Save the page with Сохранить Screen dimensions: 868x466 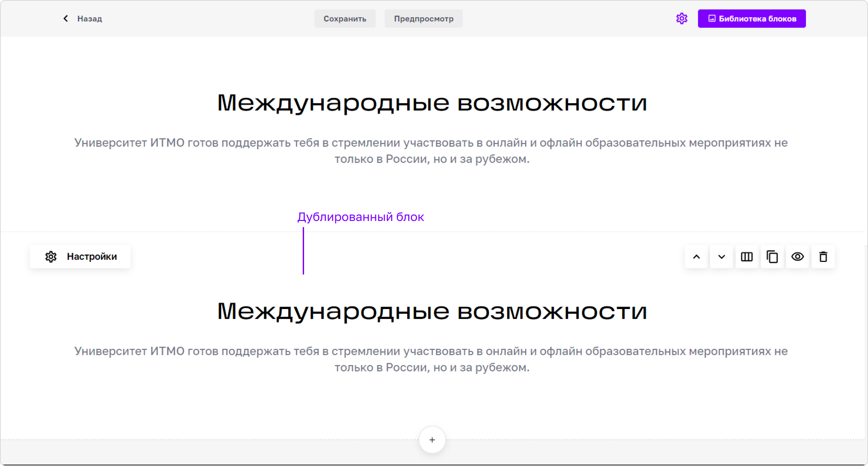pos(345,18)
